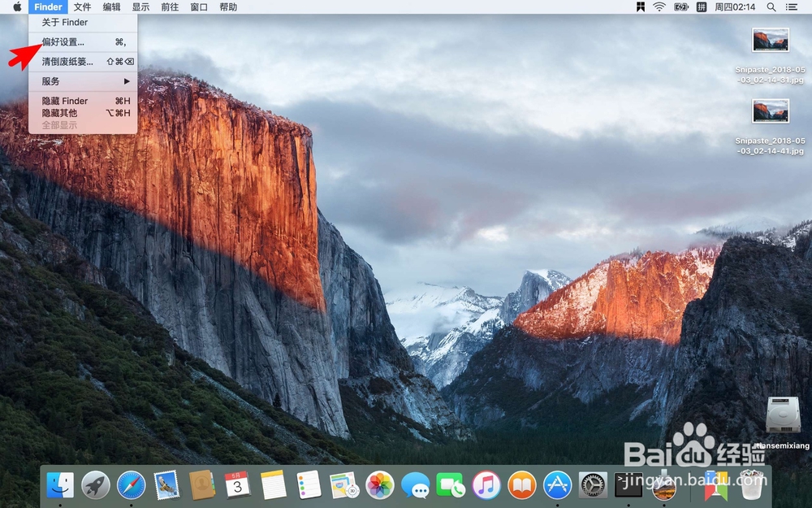
Task: Open Messages blue bubble icon in Dock
Action: (x=415, y=485)
